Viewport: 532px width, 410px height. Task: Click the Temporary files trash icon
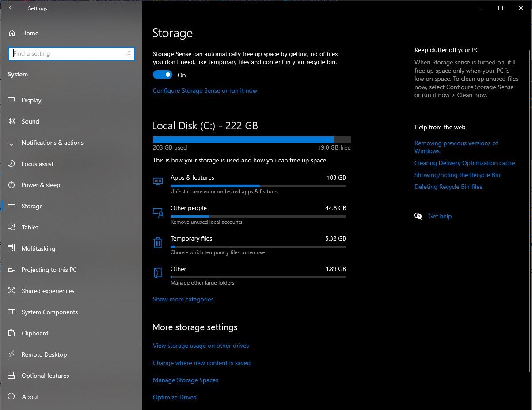coord(158,242)
